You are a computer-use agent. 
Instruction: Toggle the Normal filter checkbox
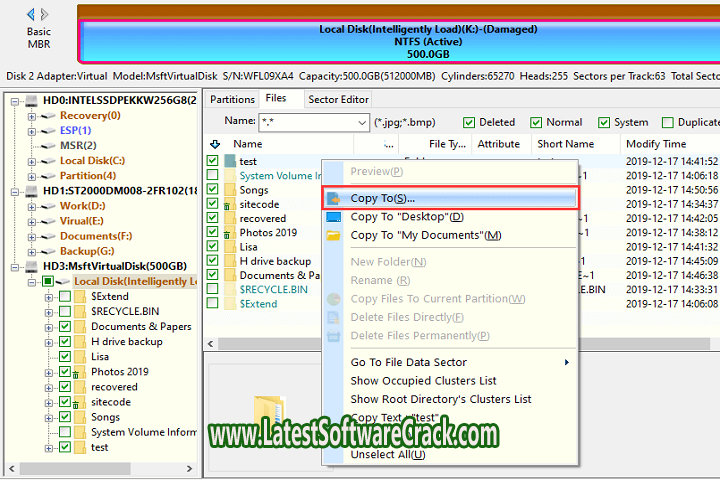tap(536, 122)
